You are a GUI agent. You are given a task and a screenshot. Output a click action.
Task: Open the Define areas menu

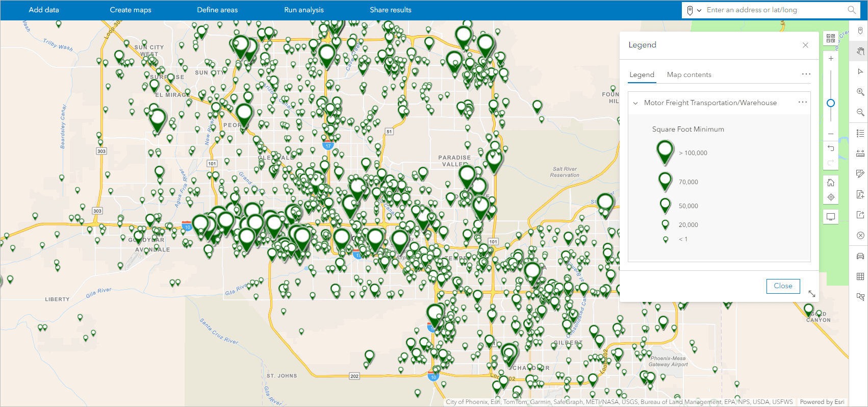tap(217, 10)
